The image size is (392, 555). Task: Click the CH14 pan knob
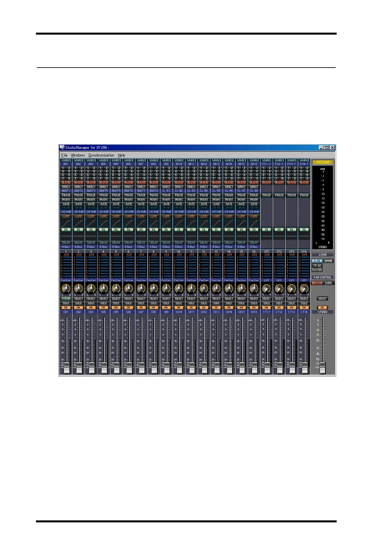(x=229, y=288)
